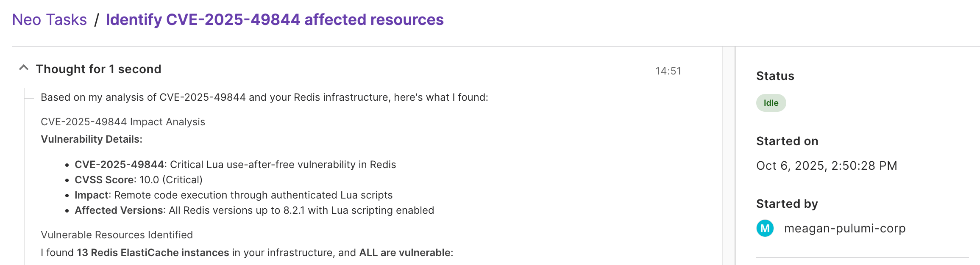
Task: Click the CVSS Score 10.0 bullet
Action: 138,180
